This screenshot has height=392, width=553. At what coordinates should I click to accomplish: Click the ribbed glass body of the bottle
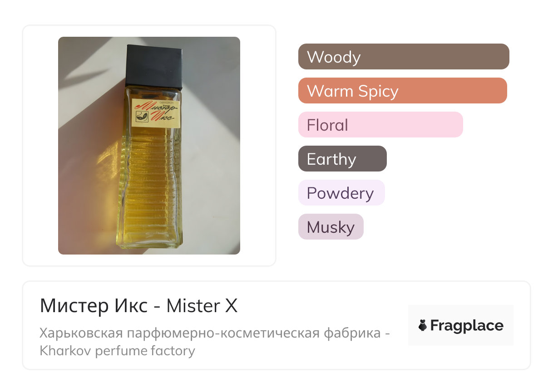[x=151, y=191]
